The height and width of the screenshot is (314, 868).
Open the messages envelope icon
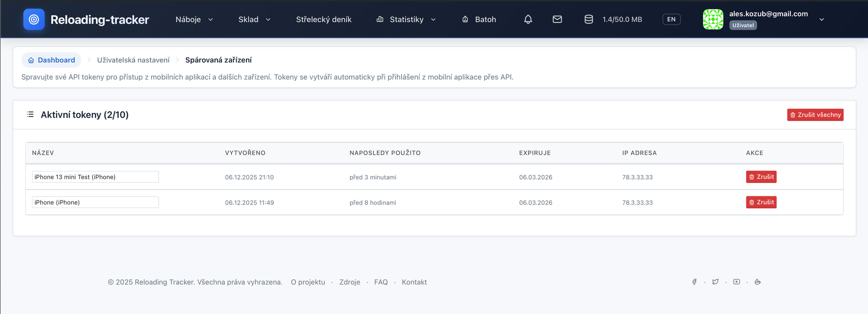(x=557, y=19)
